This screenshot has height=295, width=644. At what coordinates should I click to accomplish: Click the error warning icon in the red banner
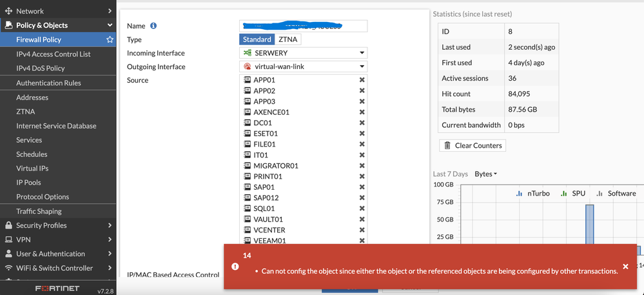pyautogui.click(x=235, y=267)
